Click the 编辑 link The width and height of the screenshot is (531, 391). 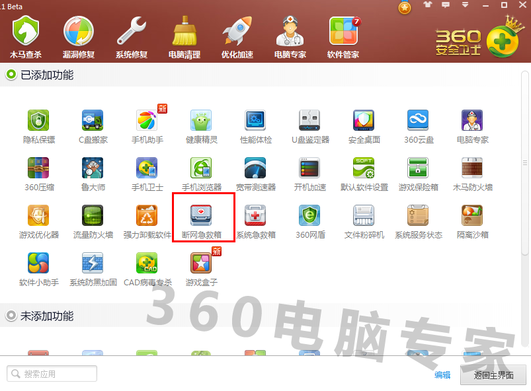point(442,374)
